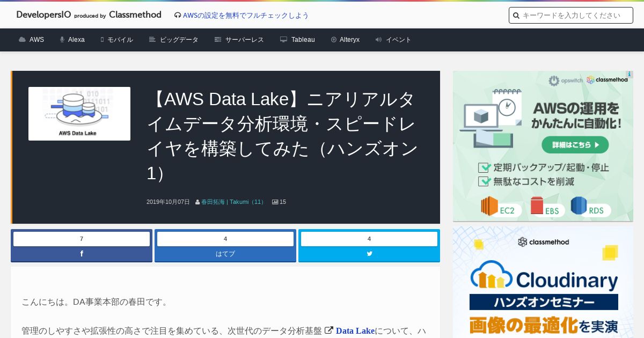
Task: Share via はてブ button
Action: tap(225, 254)
